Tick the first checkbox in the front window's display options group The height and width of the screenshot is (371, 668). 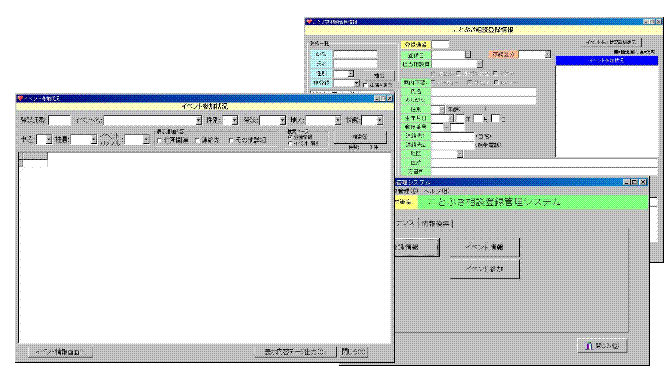click(160, 141)
